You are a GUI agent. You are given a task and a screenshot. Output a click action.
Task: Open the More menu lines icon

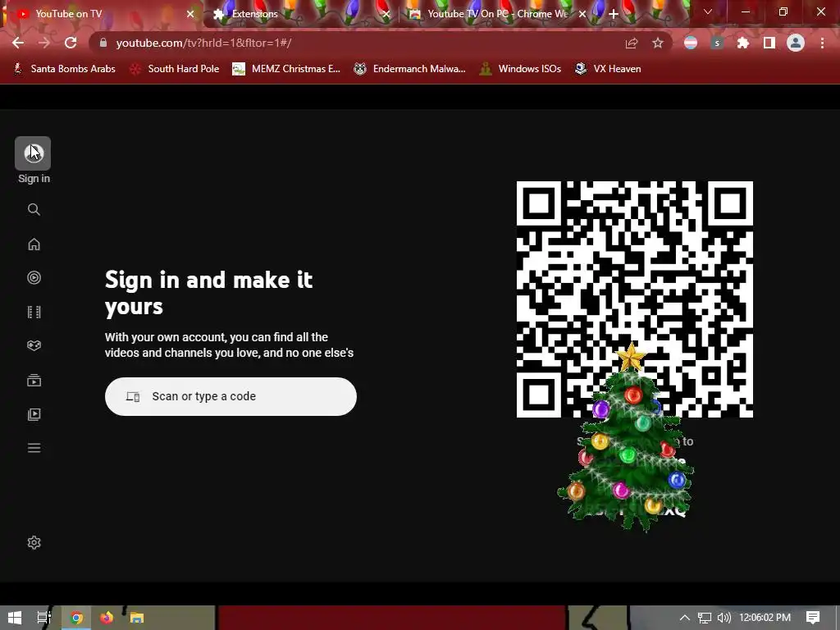tap(34, 448)
